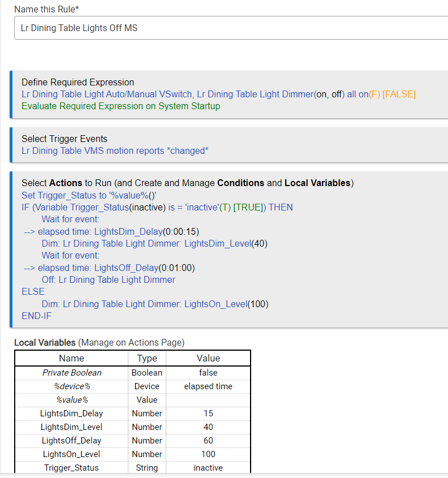Select the IF Variable Trigger_Status condition line
Image resolution: width=448 pixels, height=478 pixels.
pos(157,207)
